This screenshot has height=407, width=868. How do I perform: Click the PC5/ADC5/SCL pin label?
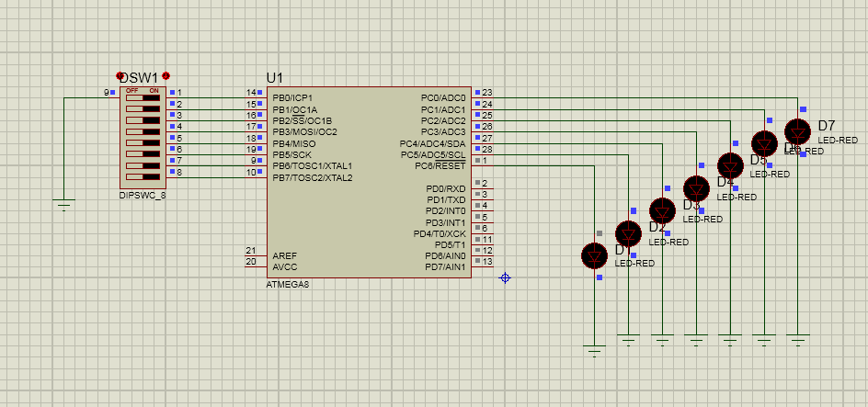pos(433,155)
